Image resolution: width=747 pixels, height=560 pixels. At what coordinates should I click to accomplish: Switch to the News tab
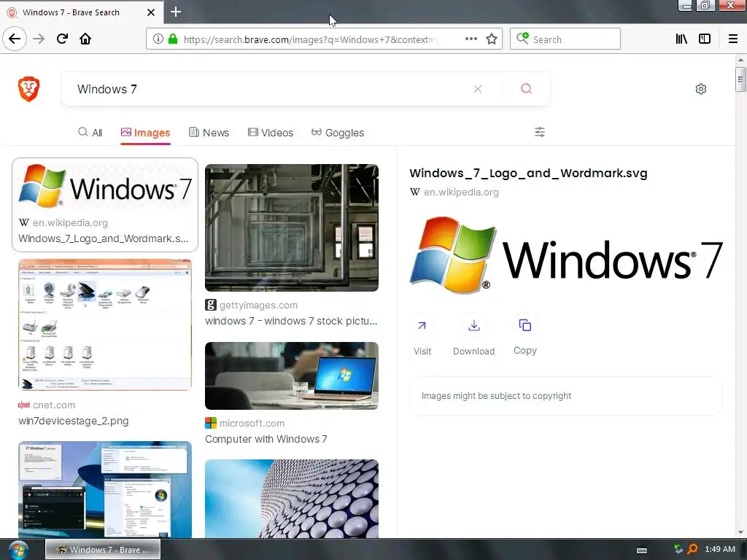tap(209, 133)
